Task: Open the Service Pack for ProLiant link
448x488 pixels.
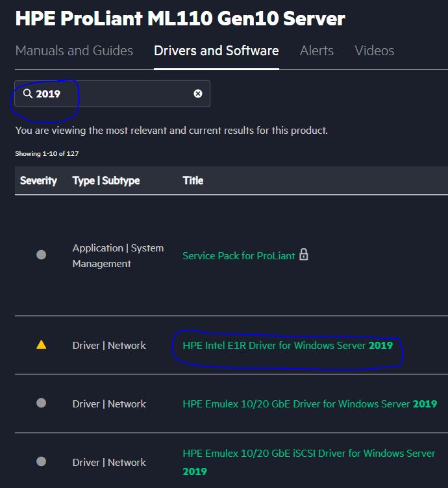Action: tap(238, 256)
